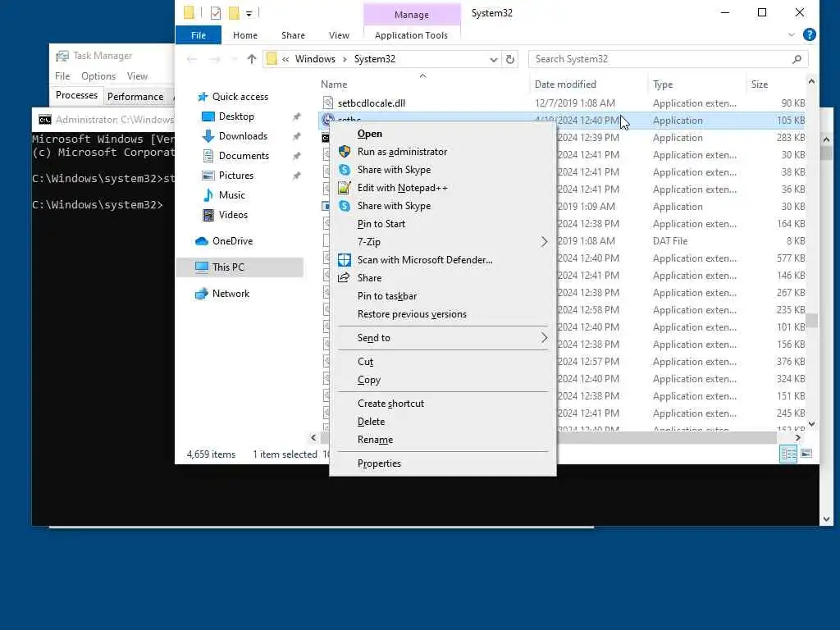Viewport: 840px width, 630px height.
Task: Open Downloads in navigation pane
Action: coord(243,136)
